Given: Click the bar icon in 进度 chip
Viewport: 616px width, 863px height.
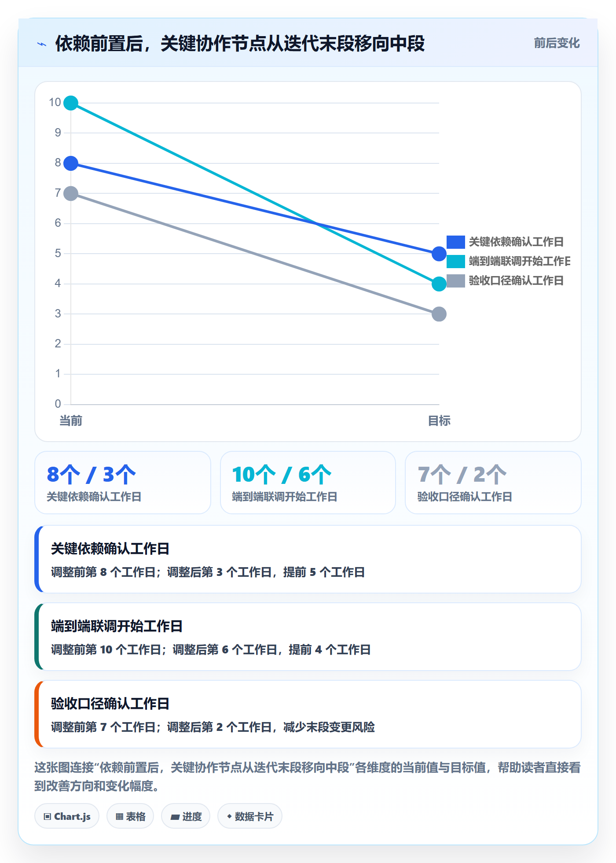Looking at the screenshot, I should [175, 817].
